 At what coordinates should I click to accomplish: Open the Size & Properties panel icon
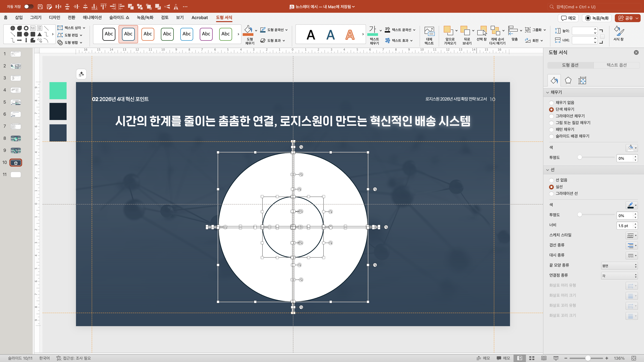coord(582,80)
